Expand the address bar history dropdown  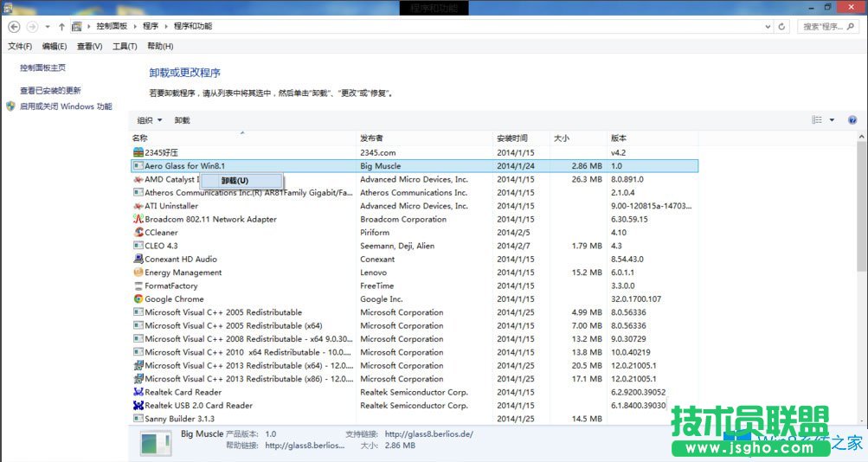(x=768, y=27)
